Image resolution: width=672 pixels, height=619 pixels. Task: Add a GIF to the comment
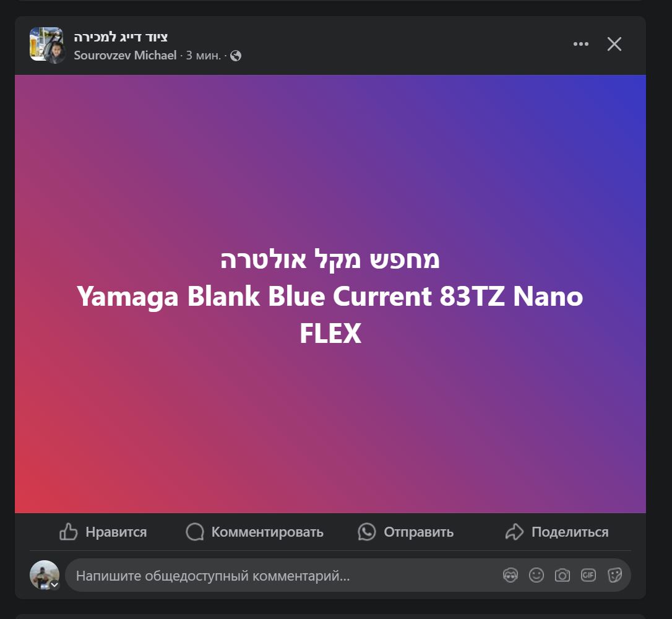pos(588,575)
